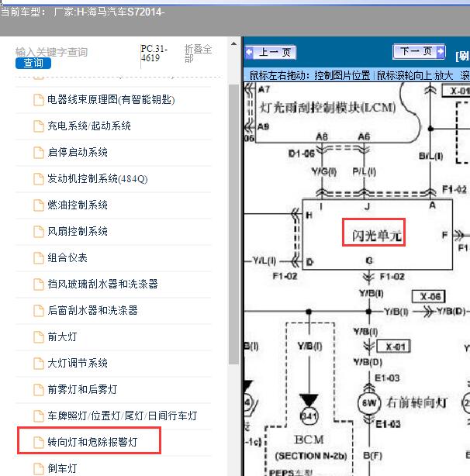Click the left list's vertical scrollbar thumb

tap(233, 224)
